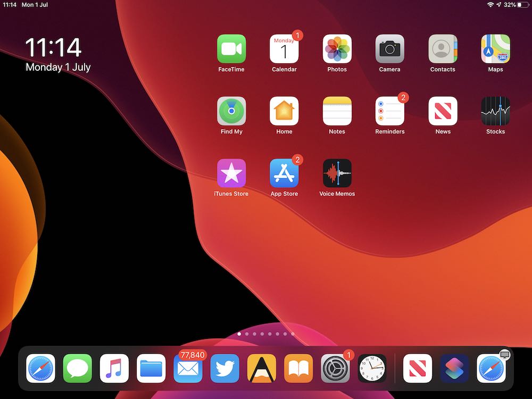Screen dimensions: 532x399
Task: Open the Stocks app
Action: (x=495, y=111)
